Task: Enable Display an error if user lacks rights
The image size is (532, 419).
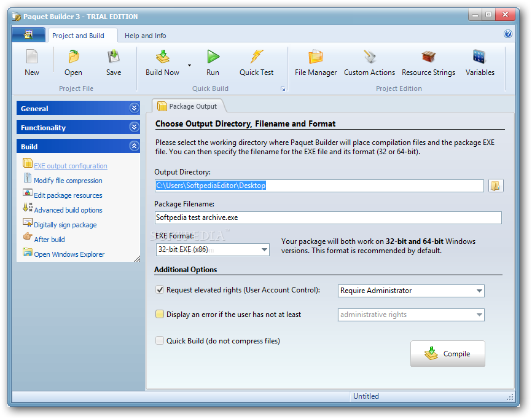Action: (160, 314)
